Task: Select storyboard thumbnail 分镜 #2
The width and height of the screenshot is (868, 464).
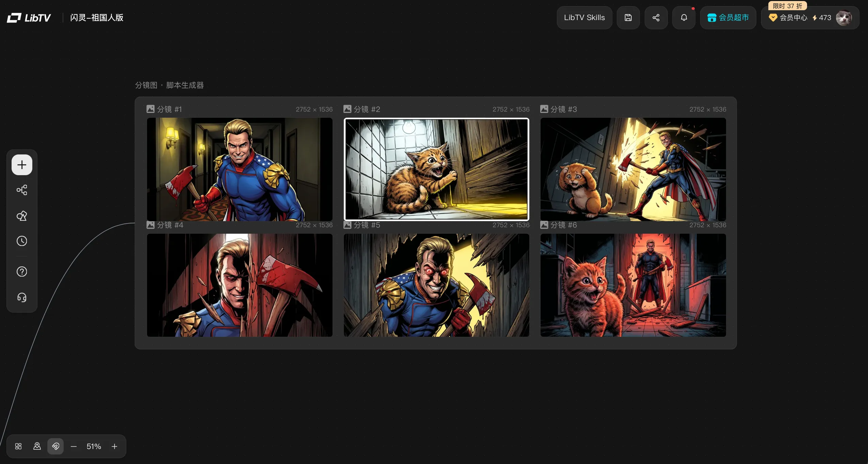Action: pos(436,169)
